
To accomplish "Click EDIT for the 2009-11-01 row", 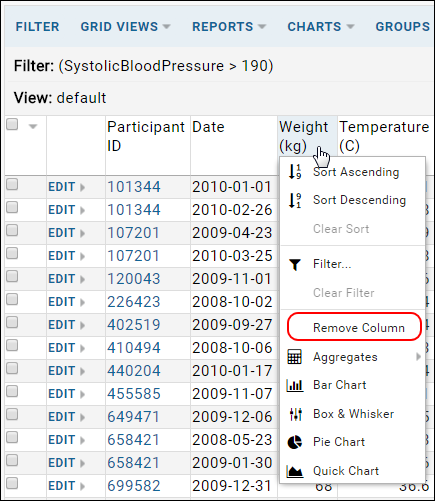I will click(62, 279).
